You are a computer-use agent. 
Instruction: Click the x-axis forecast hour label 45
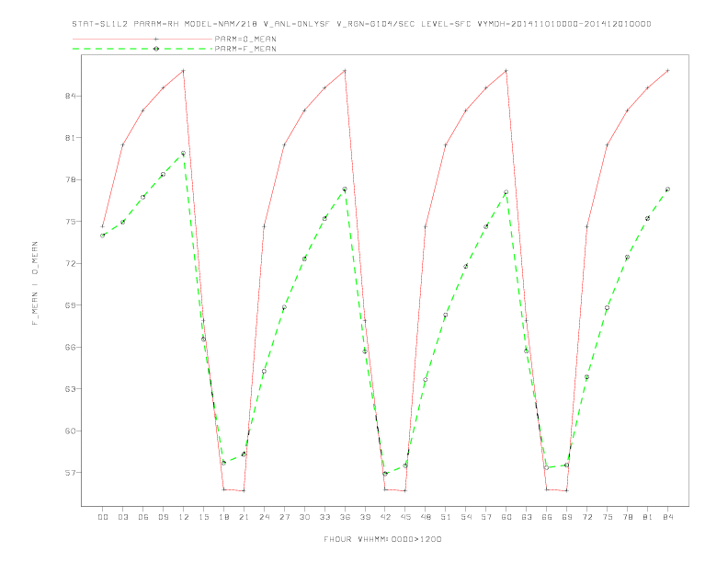(405, 517)
